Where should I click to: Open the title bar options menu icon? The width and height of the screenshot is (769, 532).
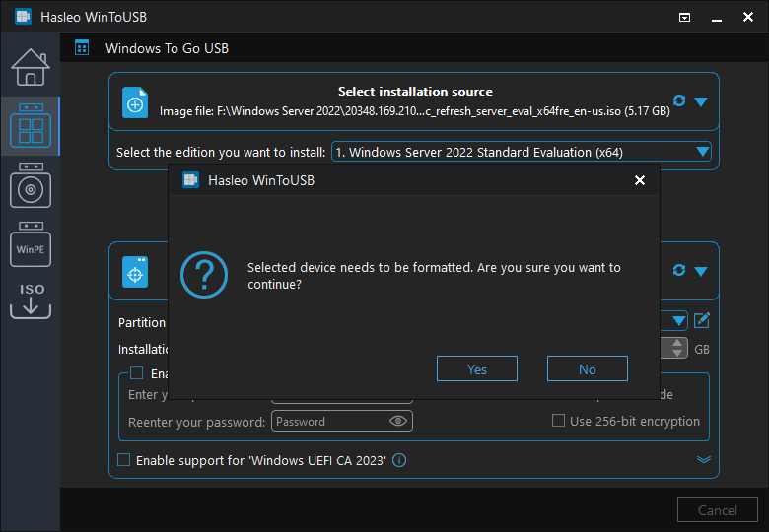pyautogui.click(x=684, y=17)
